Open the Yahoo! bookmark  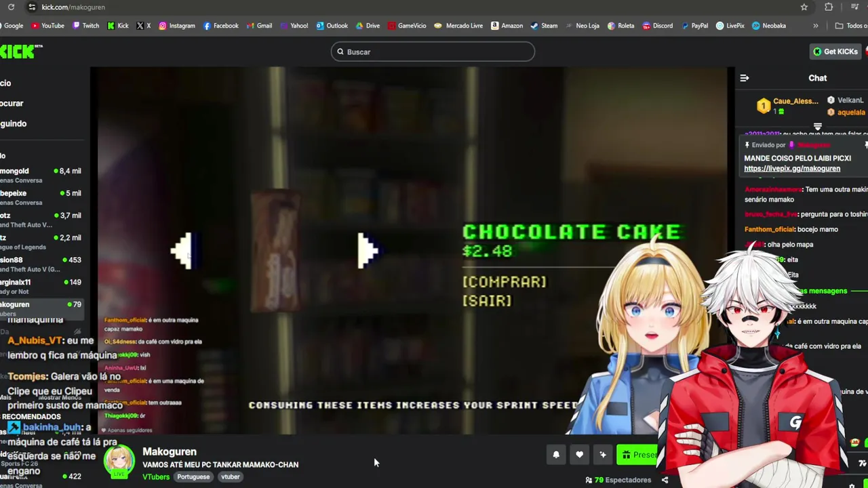[294, 26]
